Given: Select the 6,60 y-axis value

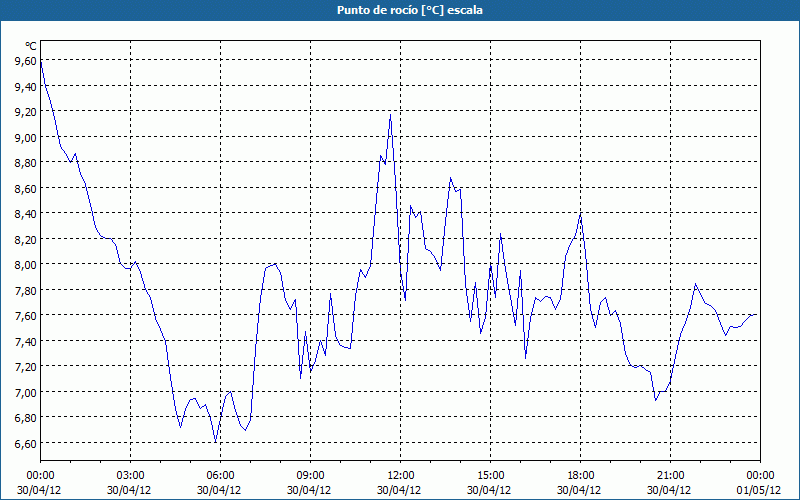Looking at the screenshot, I should 26,443.
